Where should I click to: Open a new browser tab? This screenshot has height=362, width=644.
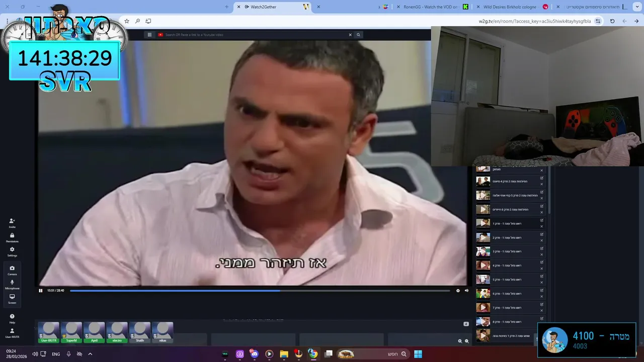point(226,7)
